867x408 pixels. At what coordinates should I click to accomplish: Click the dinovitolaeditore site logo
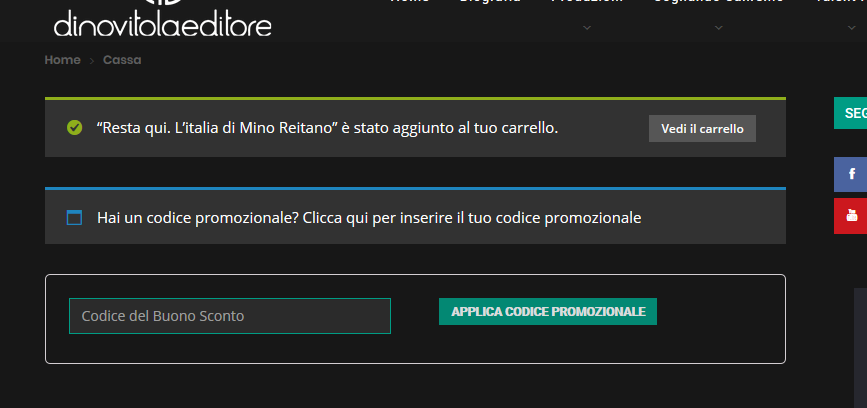pyautogui.click(x=163, y=19)
